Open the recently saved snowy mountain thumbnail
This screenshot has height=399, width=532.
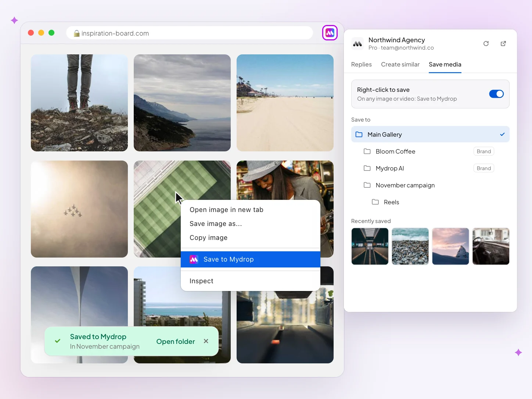(450, 246)
